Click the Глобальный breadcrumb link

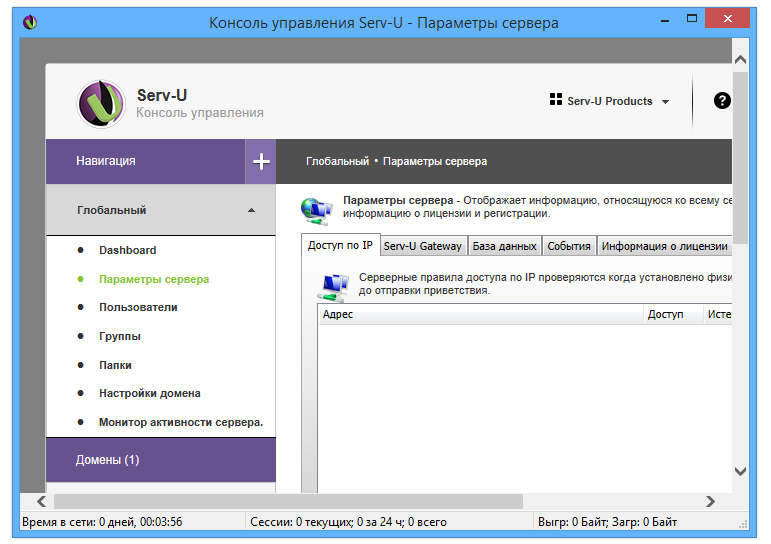(337, 161)
